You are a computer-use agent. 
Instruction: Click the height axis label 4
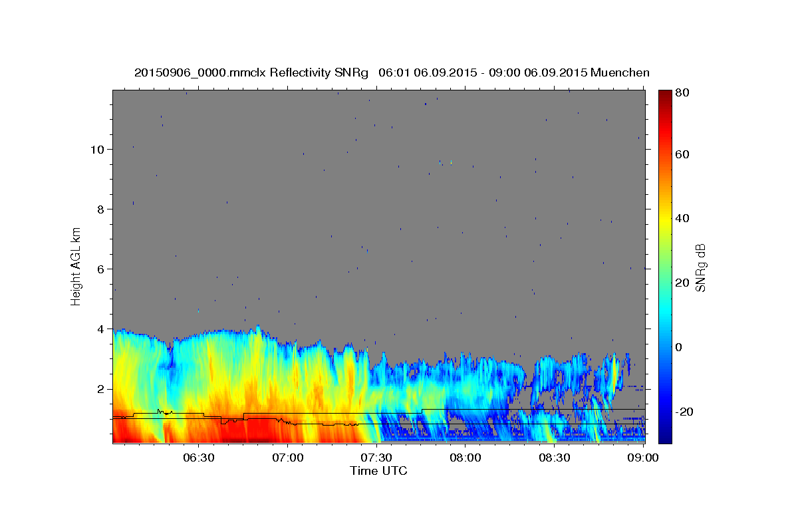click(x=100, y=329)
